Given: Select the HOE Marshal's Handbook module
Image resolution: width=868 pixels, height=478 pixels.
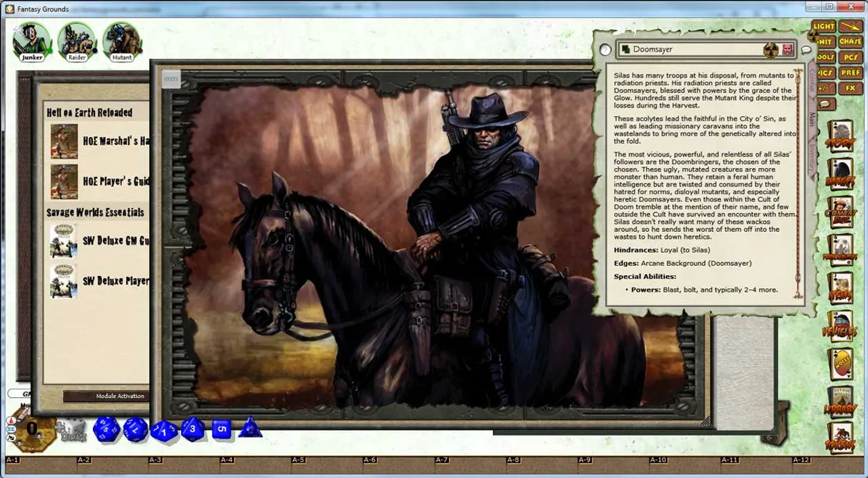Looking at the screenshot, I should [x=99, y=141].
